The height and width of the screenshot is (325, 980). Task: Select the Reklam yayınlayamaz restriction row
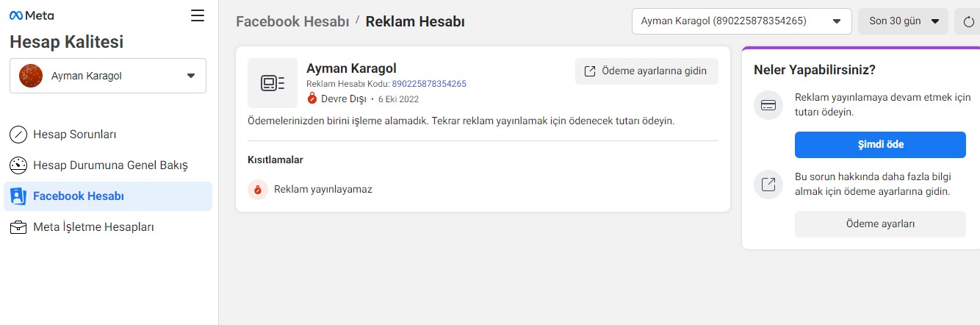click(483, 190)
